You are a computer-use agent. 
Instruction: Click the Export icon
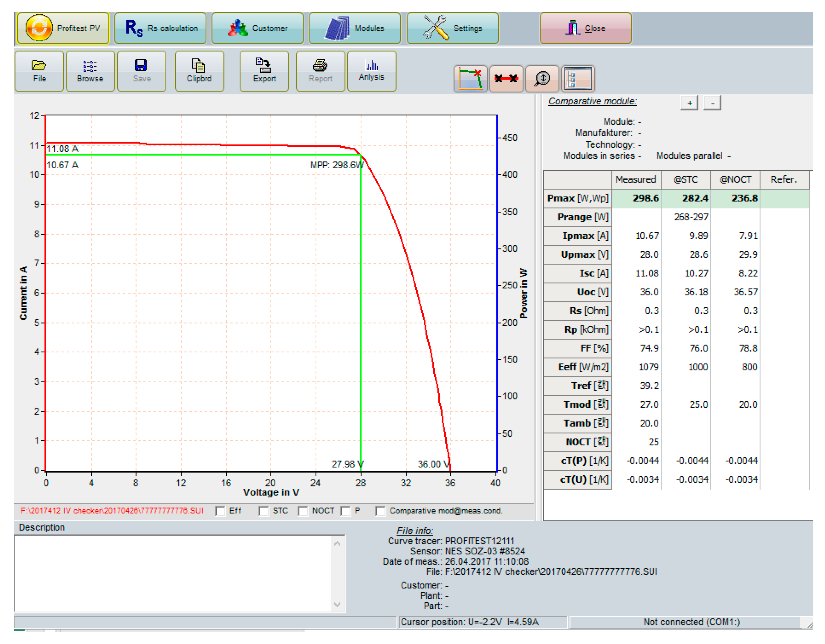click(264, 71)
